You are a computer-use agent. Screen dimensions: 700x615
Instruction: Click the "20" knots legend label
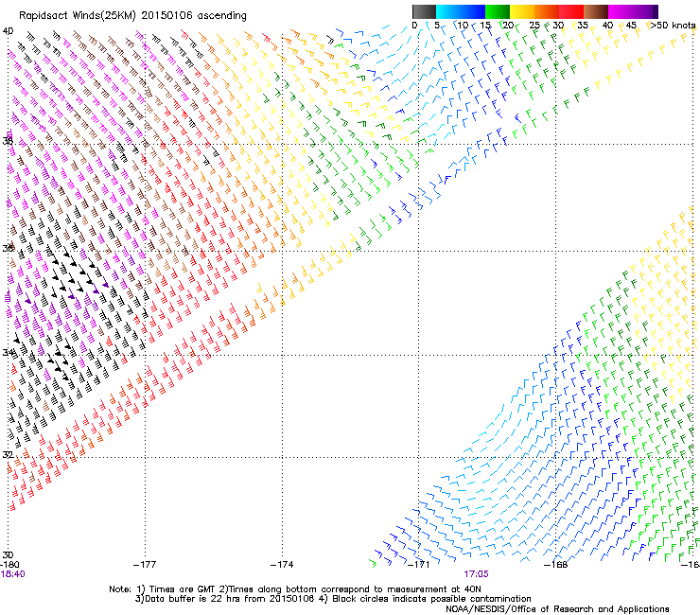point(508,26)
